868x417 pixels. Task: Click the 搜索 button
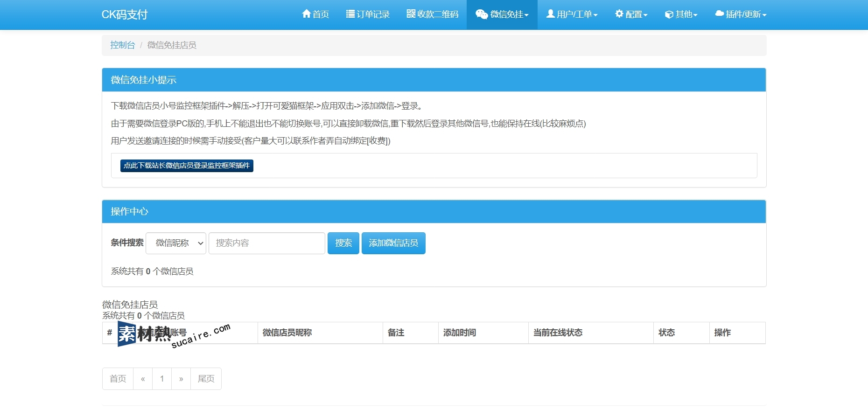click(343, 243)
